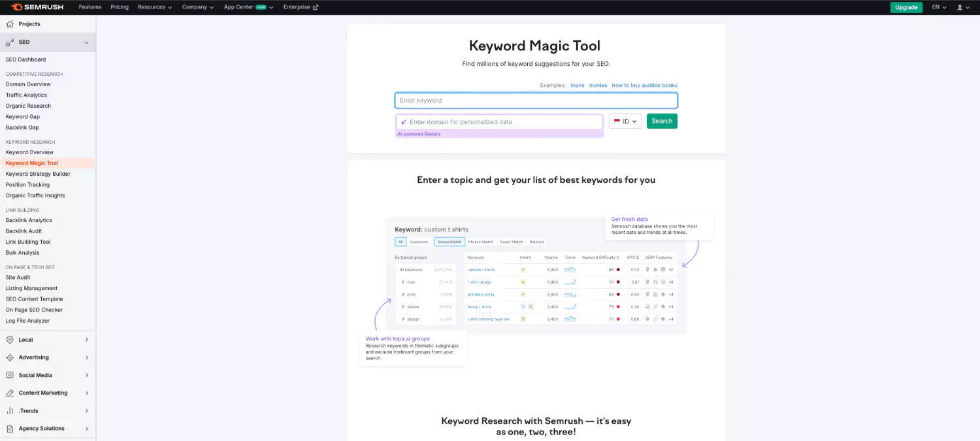This screenshot has height=441, width=980.
Task: Click the Agency Solutions sidebar icon
Action: (10, 428)
